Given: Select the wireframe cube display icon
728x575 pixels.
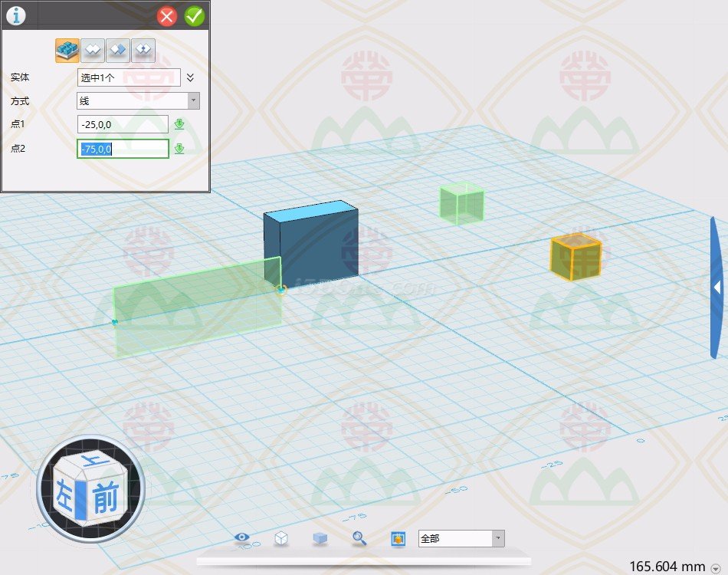Looking at the screenshot, I should pyautogui.click(x=281, y=538).
